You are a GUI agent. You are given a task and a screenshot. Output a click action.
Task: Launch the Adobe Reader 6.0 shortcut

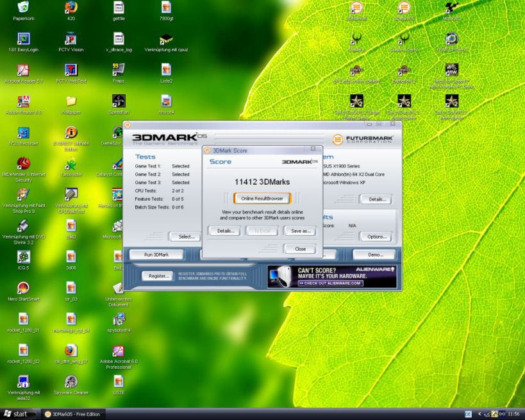(24, 101)
